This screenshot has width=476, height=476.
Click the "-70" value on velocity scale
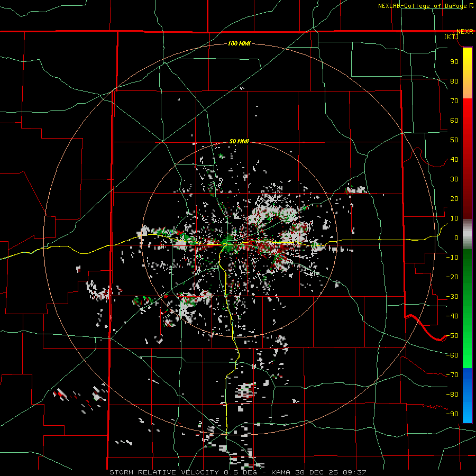(x=452, y=375)
